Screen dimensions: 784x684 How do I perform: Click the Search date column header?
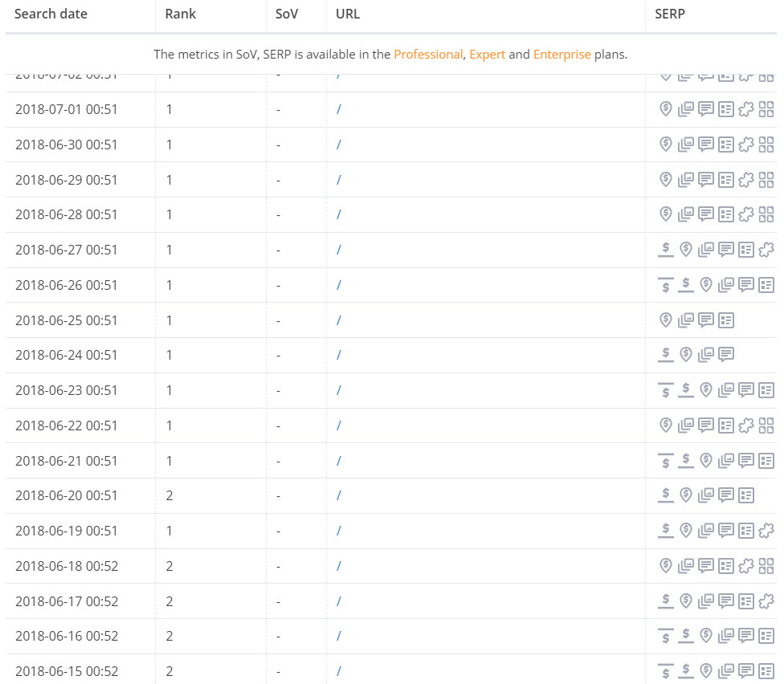51,14
